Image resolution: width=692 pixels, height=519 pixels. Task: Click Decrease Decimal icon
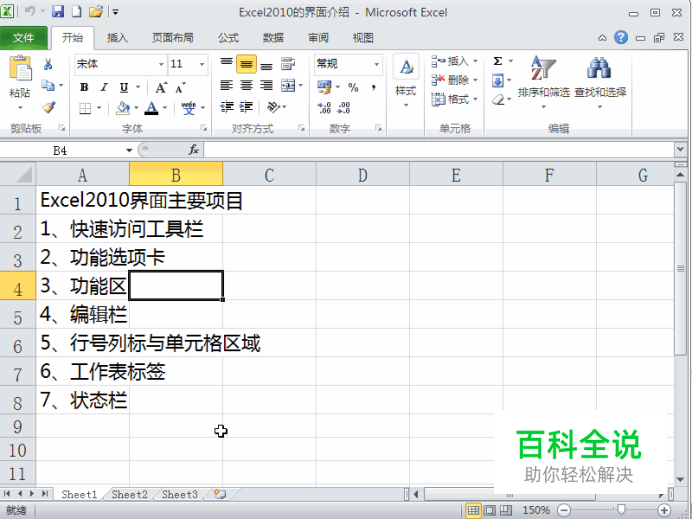[344, 108]
